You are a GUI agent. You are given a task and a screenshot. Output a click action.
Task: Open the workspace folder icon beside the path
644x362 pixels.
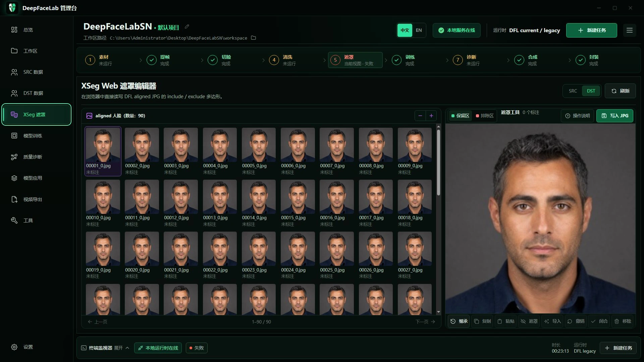point(254,38)
